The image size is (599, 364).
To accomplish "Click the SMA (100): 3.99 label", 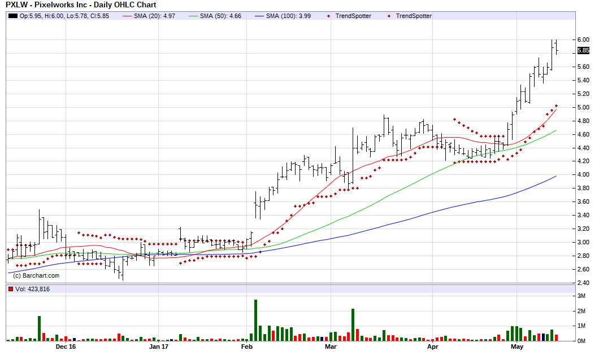I will [288, 16].
